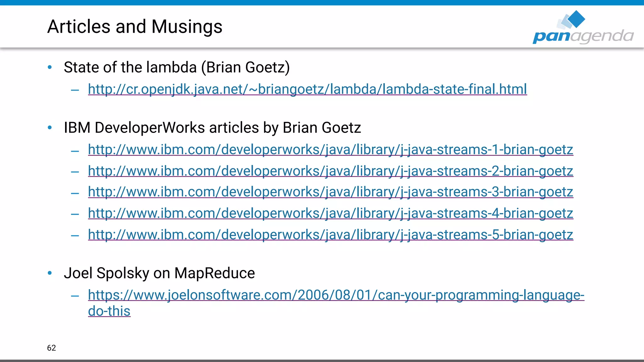Click the panagenda wordmark text
Screen dimensions: 644x362
pyautogui.click(x=583, y=36)
